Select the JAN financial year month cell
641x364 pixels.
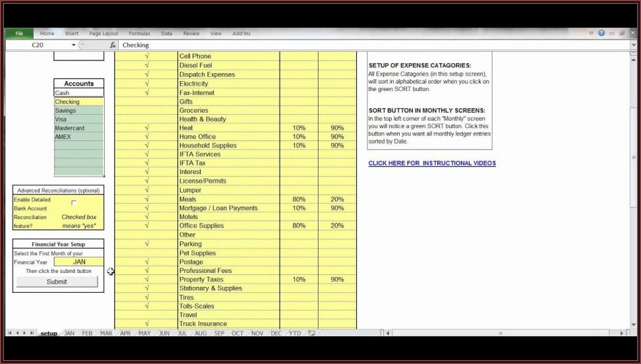[x=79, y=262]
